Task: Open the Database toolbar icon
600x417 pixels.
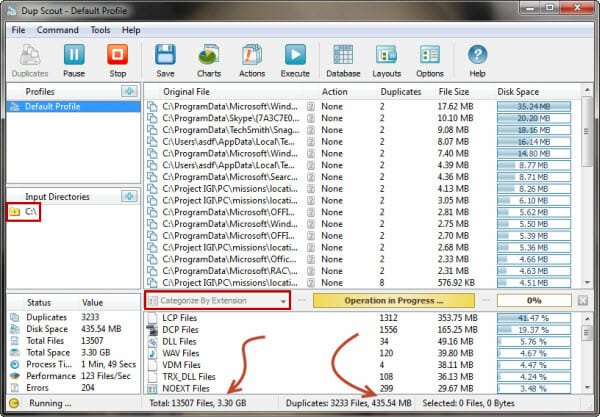Action: 343,54
